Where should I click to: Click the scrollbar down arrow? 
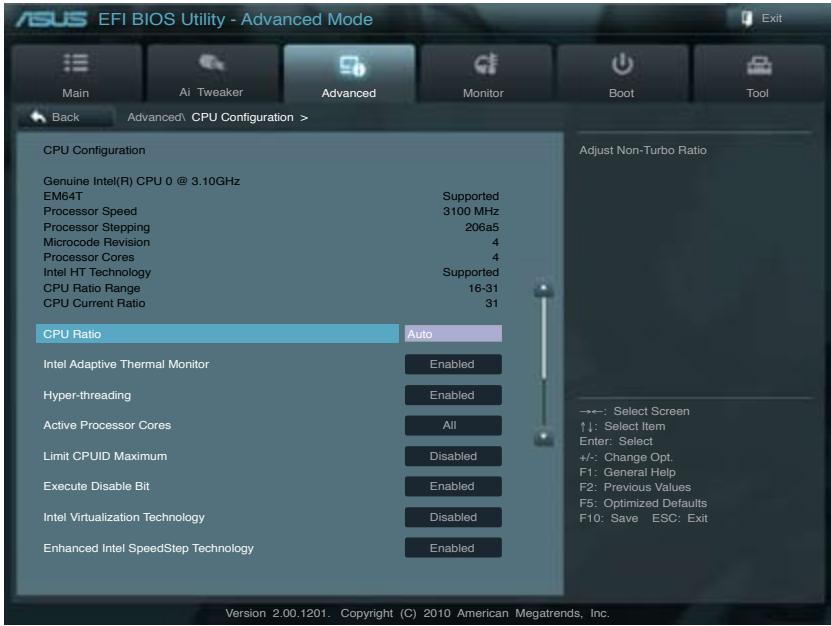tap(544, 437)
